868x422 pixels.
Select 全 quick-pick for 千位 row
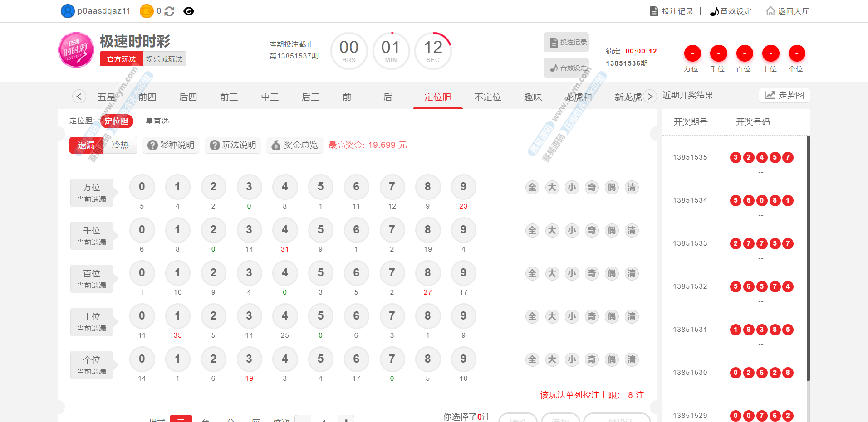pyautogui.click(x=532, y=230)
